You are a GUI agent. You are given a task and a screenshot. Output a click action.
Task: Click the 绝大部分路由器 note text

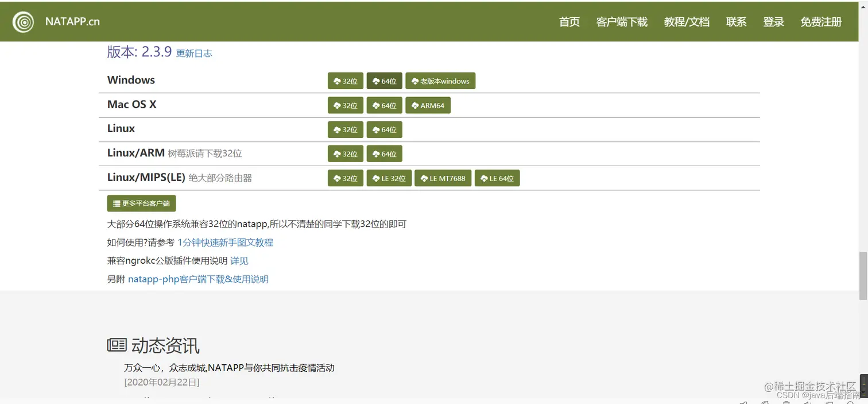coord(220,178)
